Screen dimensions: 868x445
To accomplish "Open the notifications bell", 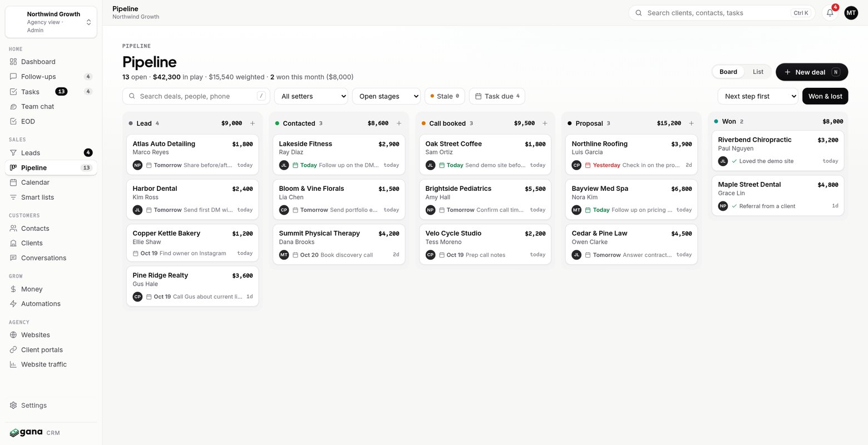I will coord(830,13).
